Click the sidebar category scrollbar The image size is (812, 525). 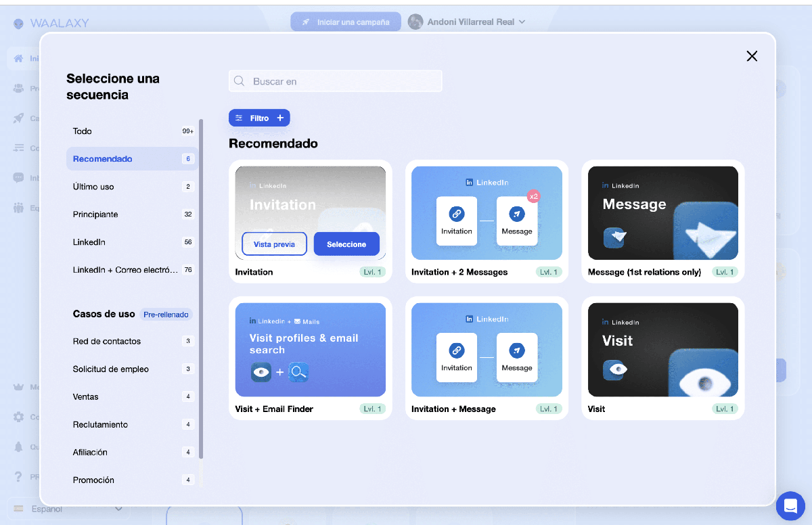pyautogui.click(x=201, y=290)
